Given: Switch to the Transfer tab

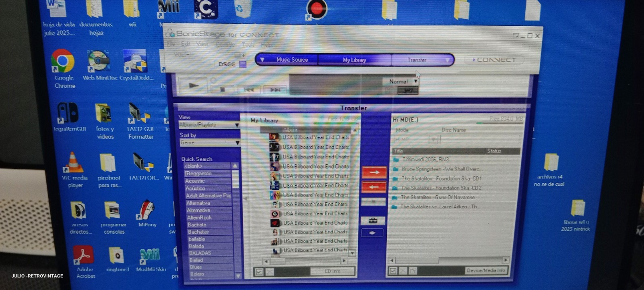Looking at the screenshot, I should click(x=417, y=60).
